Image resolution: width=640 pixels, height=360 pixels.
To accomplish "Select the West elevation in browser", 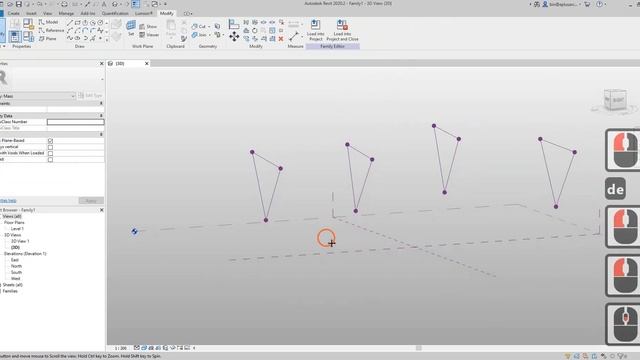I will coord(16,278).
